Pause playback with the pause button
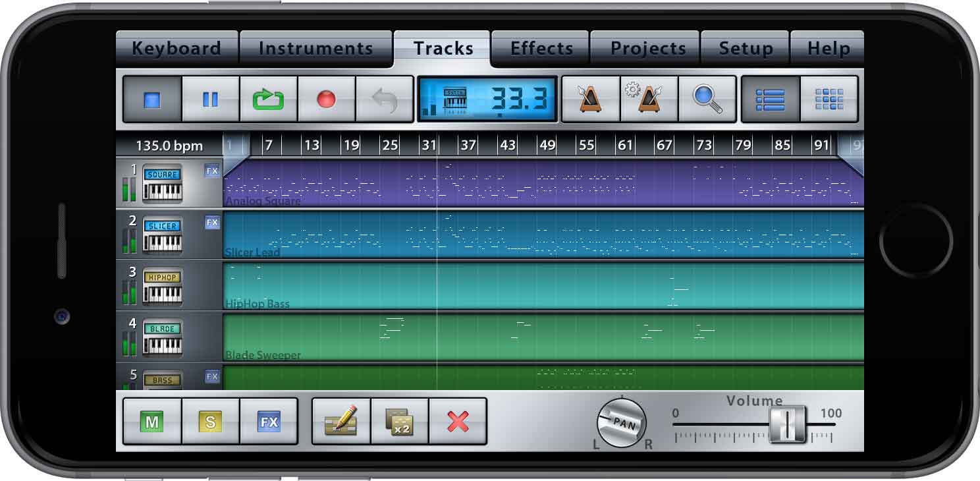 click(210, 99)
